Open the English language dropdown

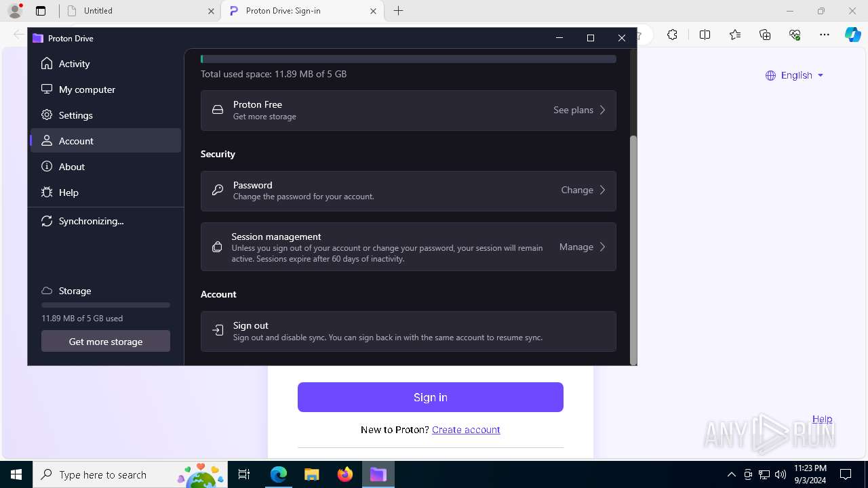(794, 75)
